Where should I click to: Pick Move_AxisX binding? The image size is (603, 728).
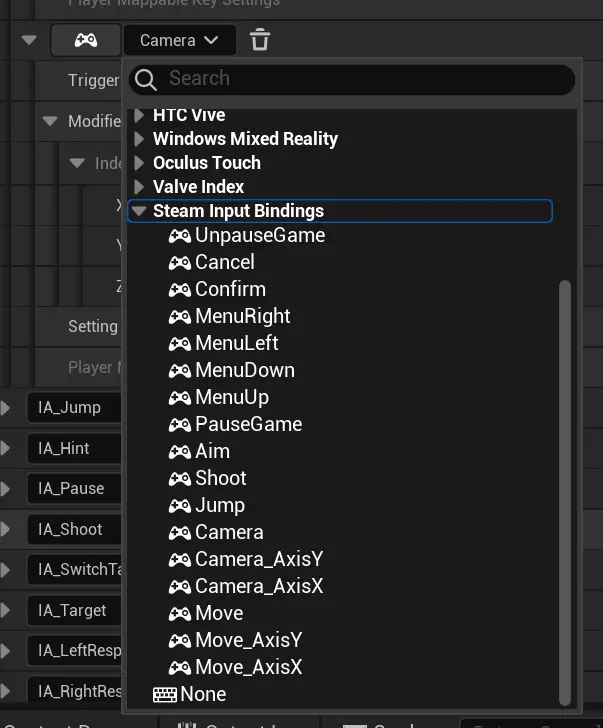click(248, 667)
